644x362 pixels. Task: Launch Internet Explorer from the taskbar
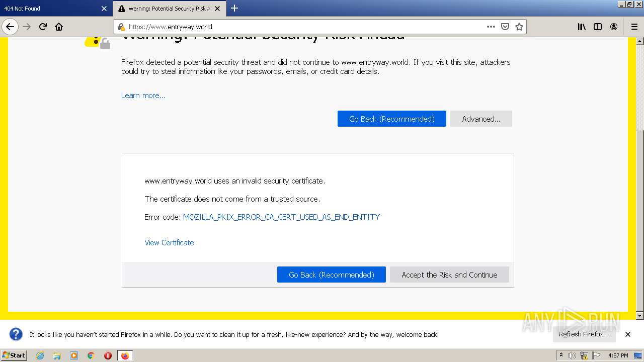(x=40, y=355)
